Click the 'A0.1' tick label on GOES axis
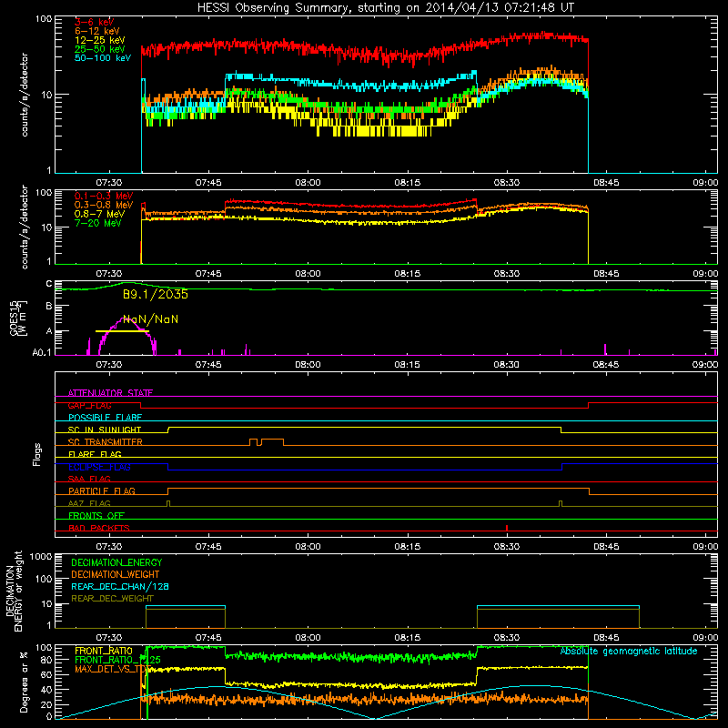Viewport: 728px width, 728px height. 42,353
